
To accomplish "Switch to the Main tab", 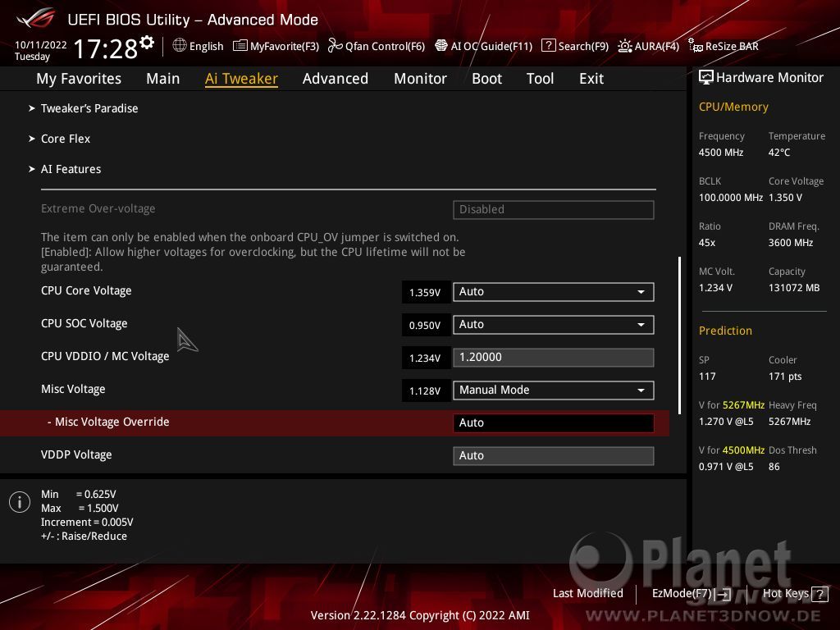I will click(x=163, y=79).
